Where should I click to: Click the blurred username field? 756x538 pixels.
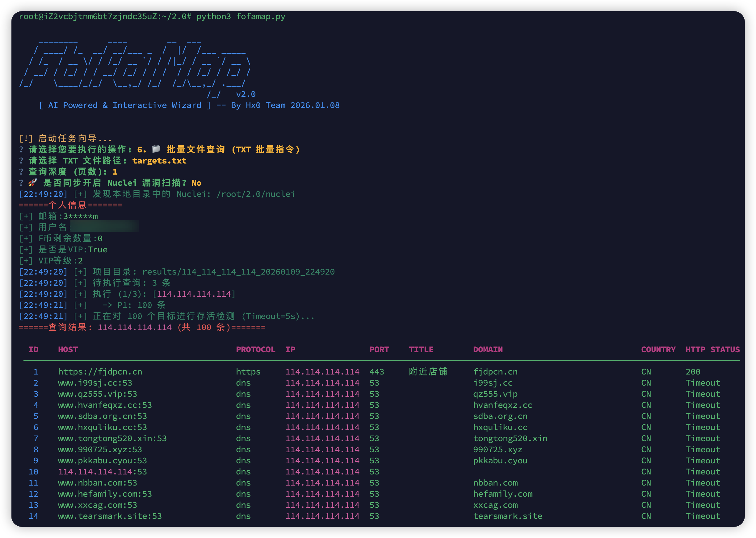click(105, 227)
